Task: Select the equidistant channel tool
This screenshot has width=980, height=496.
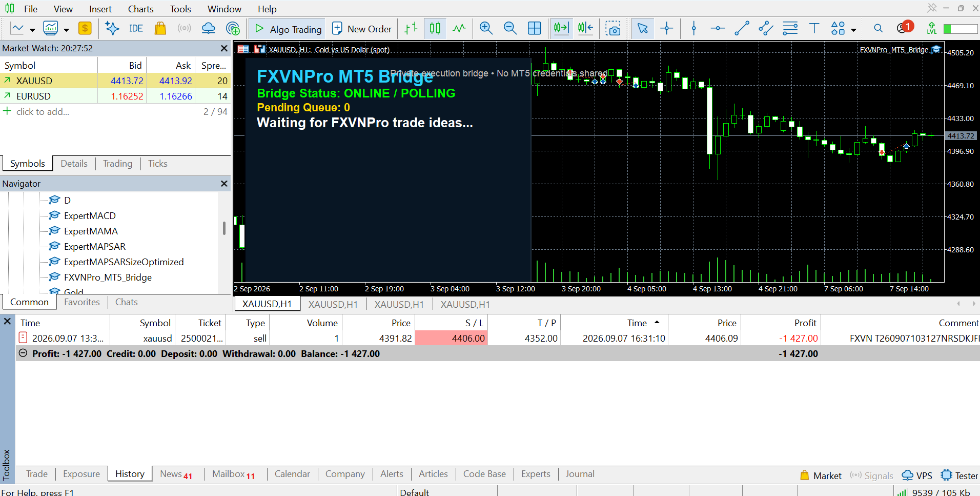Action: click(766, 28)
